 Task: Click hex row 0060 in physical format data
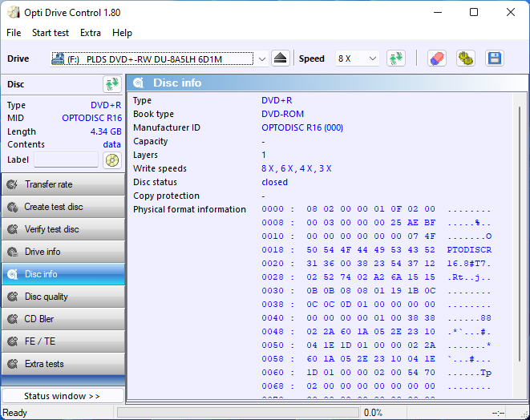pos(376,373)
